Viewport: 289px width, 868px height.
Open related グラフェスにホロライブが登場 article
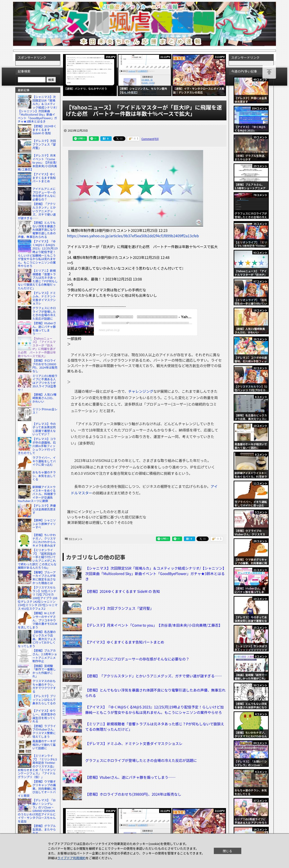click(x=141, y=760)
